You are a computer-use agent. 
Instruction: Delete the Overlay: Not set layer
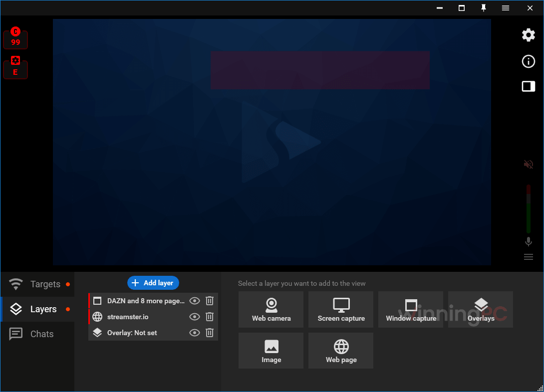pyautogui.click(x=210, y=333)
